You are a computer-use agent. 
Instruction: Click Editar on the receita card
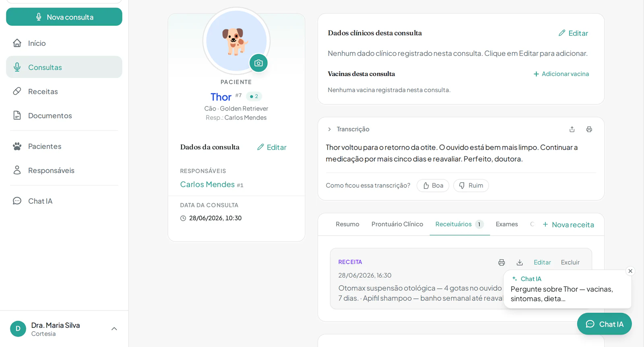[x=542, y=262]
